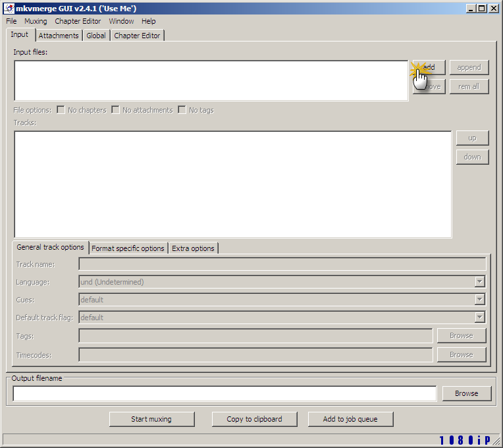Screen dimensions: 503x448
Task: Switch to the Chapter Editor tab
Action: (x=137, y=36)
